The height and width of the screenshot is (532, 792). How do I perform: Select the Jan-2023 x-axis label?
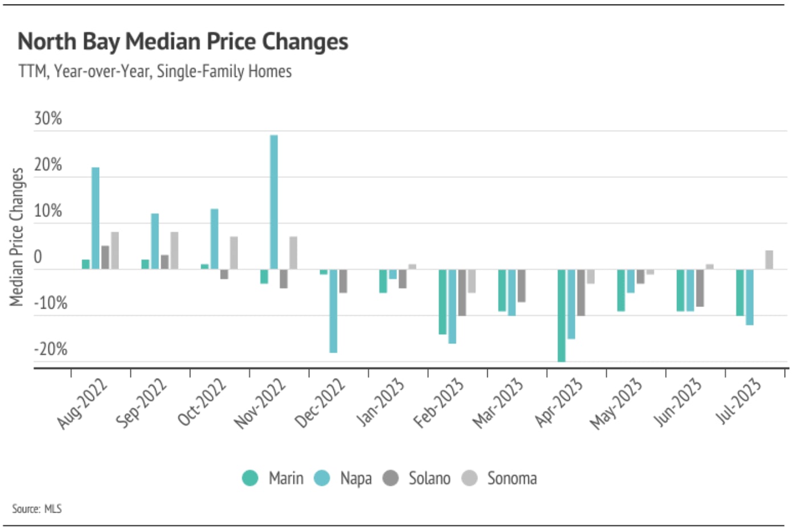click(381, 402)
